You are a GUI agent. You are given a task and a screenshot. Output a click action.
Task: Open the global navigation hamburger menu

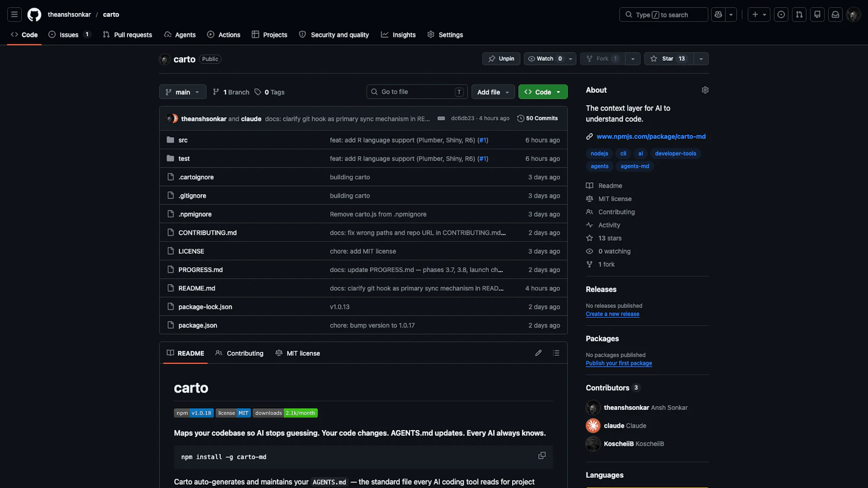[15, 15]
